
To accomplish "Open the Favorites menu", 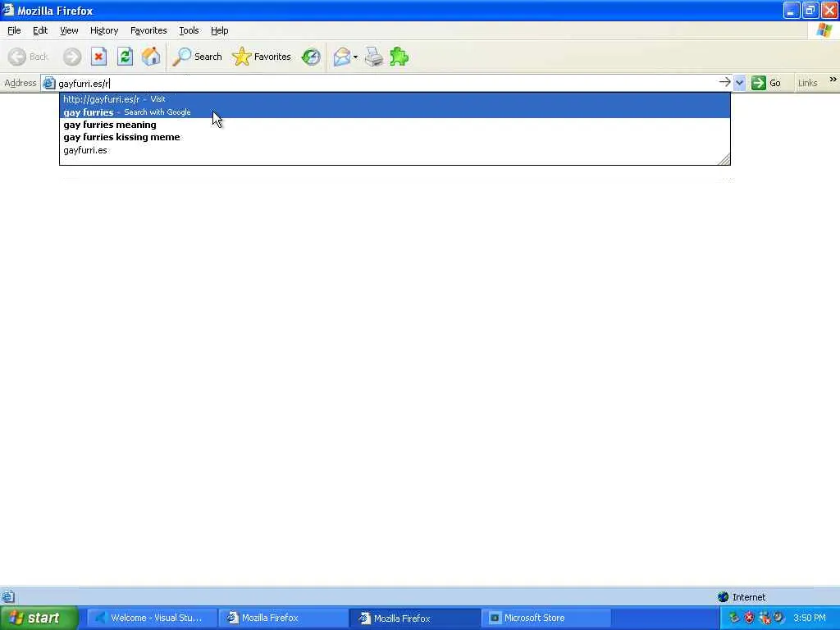I will (x=148, y=30).
